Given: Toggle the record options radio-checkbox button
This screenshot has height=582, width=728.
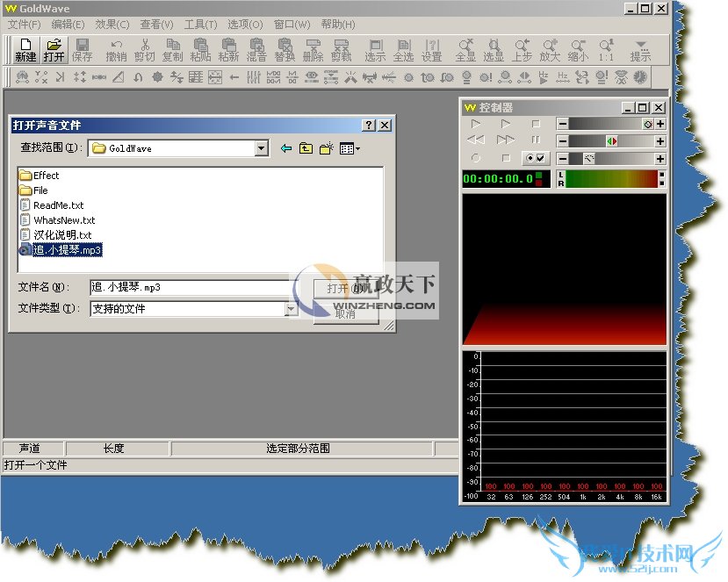Looking at the screenshot, I should tap(534, 158).
